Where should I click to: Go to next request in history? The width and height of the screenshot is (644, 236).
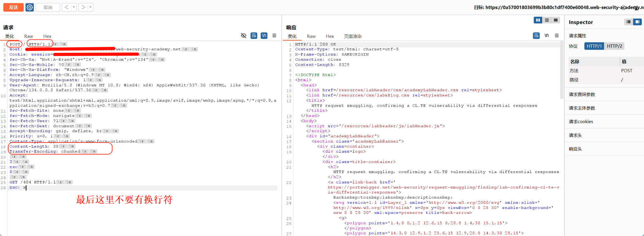tap(83, 7)
